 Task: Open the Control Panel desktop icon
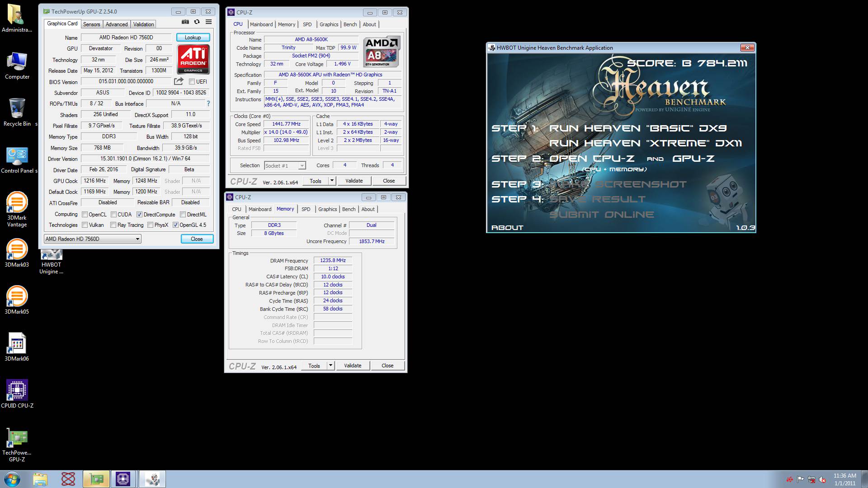pos(17,160)
